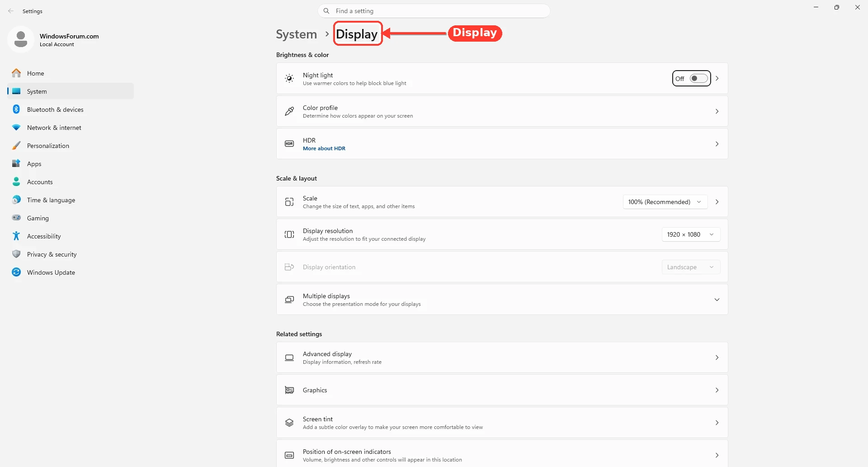Click the Screen tint layers icon
Screen dimensions: 868x467
click(x=289, y=423)
